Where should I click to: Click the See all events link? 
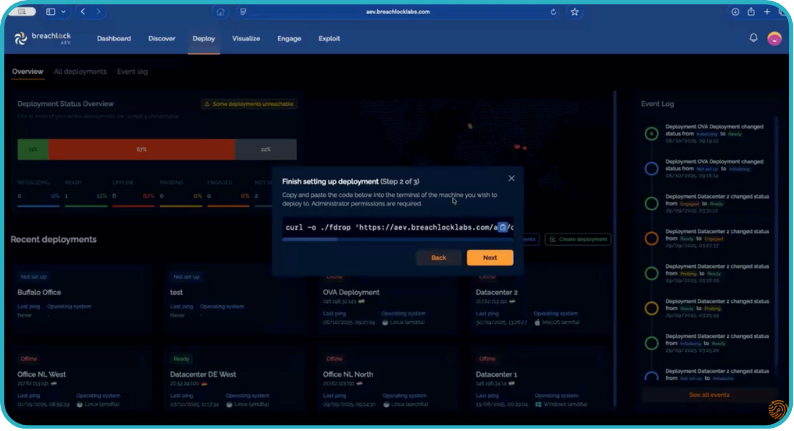tap(709, 395)
